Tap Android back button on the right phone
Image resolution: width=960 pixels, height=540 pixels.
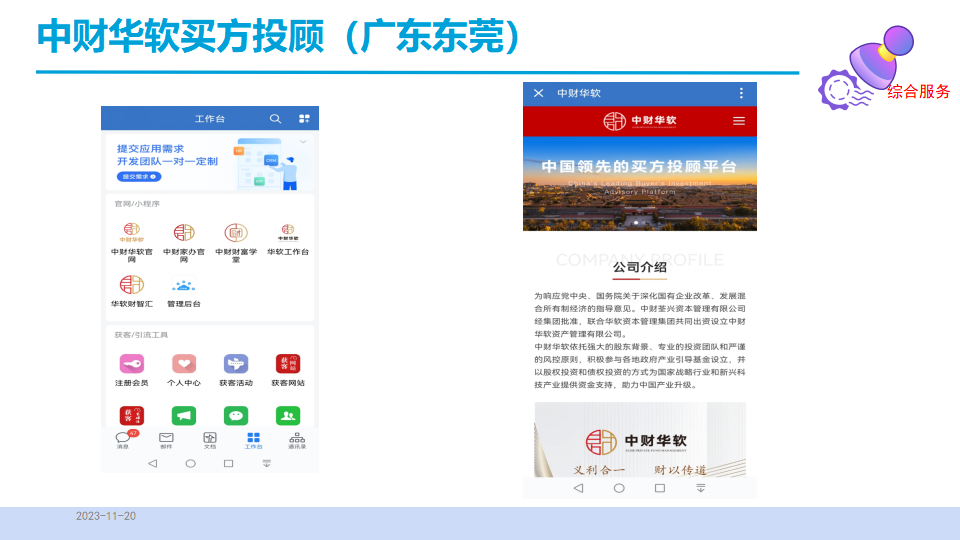578,488
